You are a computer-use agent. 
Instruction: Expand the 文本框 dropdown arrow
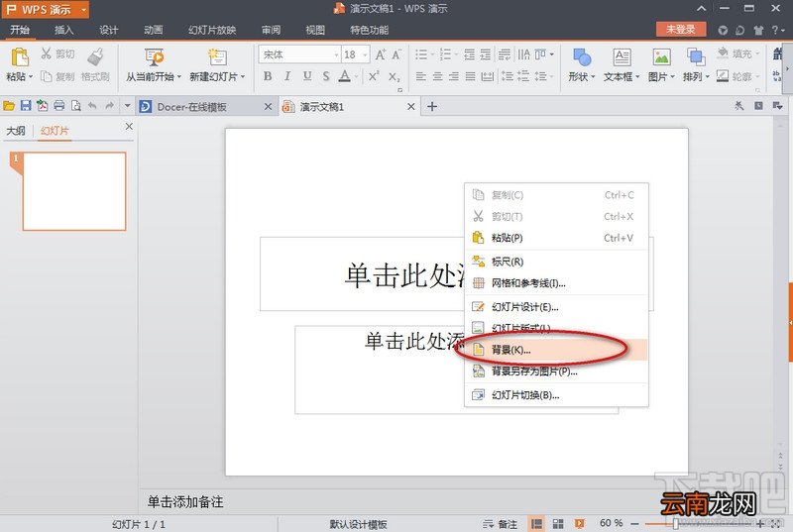click(x=637, y=77)
